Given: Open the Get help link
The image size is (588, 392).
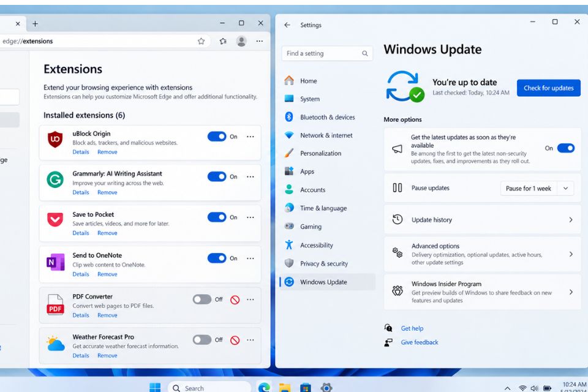Looking at the screenshot, I should (412, 328).
